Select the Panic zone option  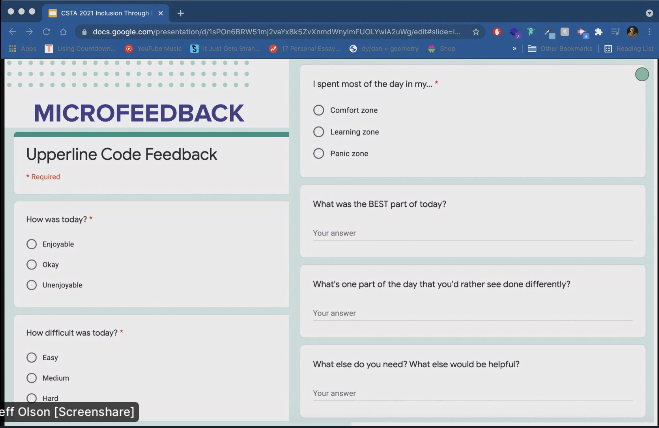319,153
